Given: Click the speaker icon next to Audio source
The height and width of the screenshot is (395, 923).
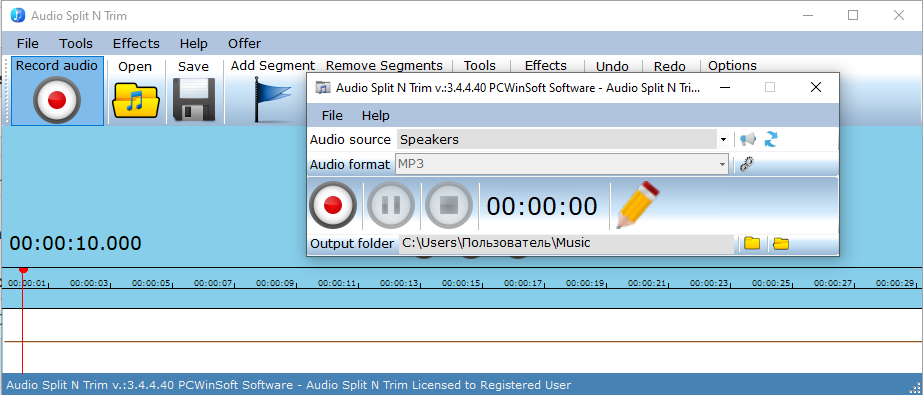Looking at the screenshot, I should tap(748, 140).
